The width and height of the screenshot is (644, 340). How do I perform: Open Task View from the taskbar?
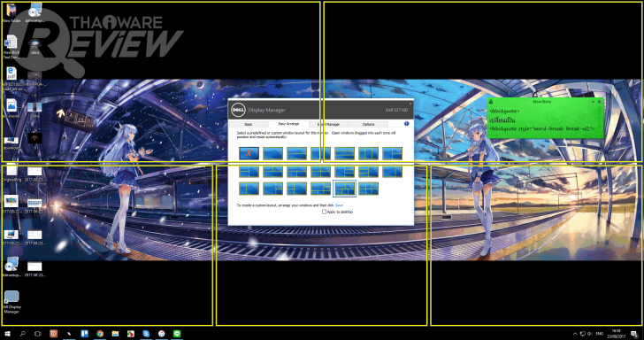[x=37, y=334]
